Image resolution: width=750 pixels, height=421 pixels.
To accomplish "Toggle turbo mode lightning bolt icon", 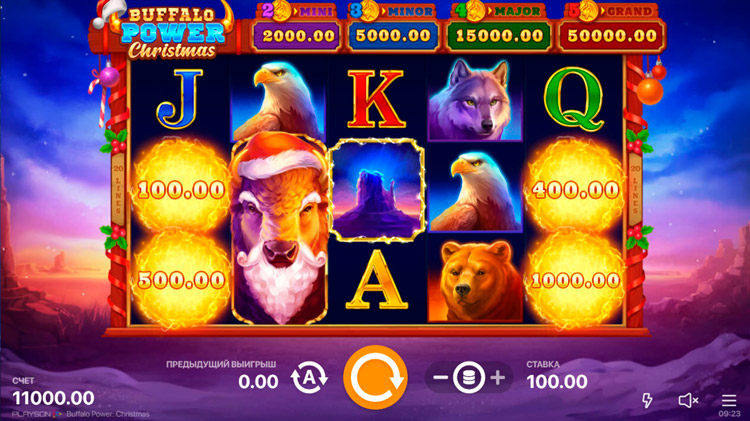I will pos(647,400).
